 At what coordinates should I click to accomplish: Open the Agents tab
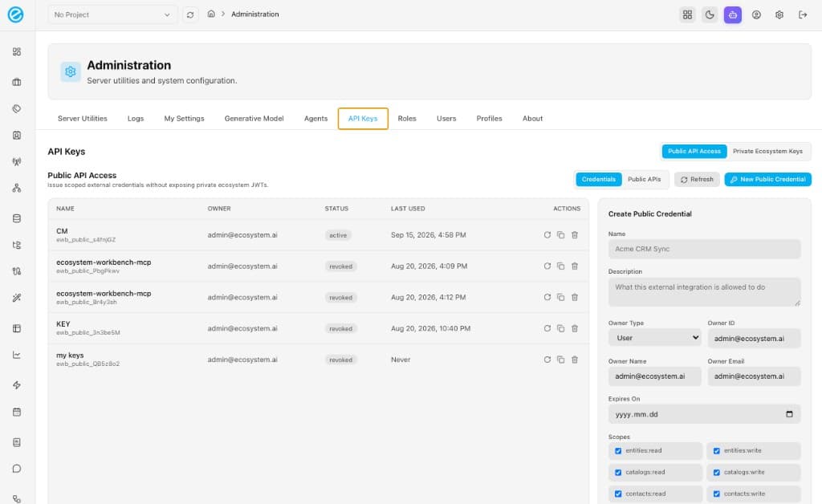click(315, 119)
